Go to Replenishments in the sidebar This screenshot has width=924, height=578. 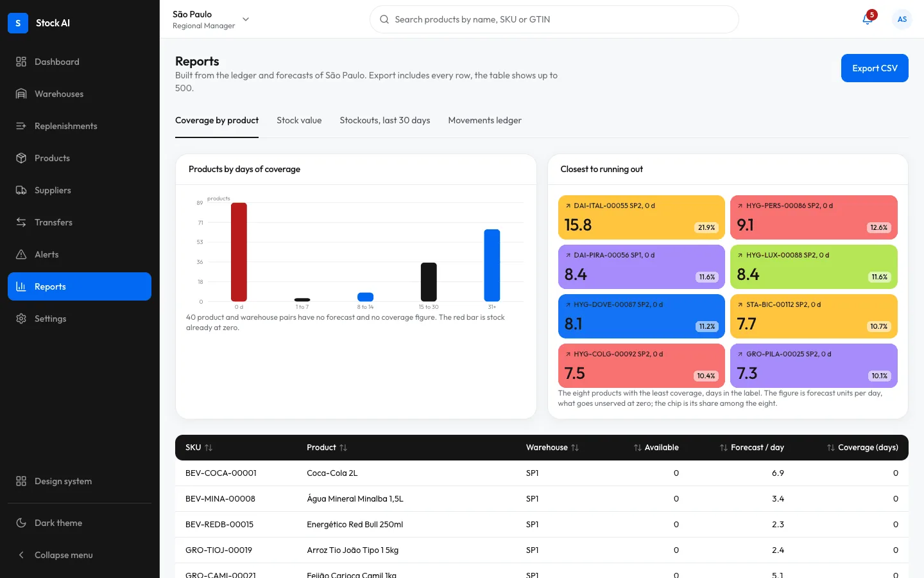pyautogui.click(x=80, y=126)
